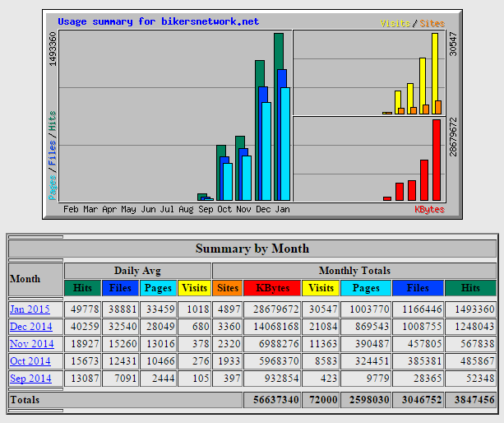Click the KBytes legend label in chart
Viewport: 504px width, 423px height.
coord(429,209)
